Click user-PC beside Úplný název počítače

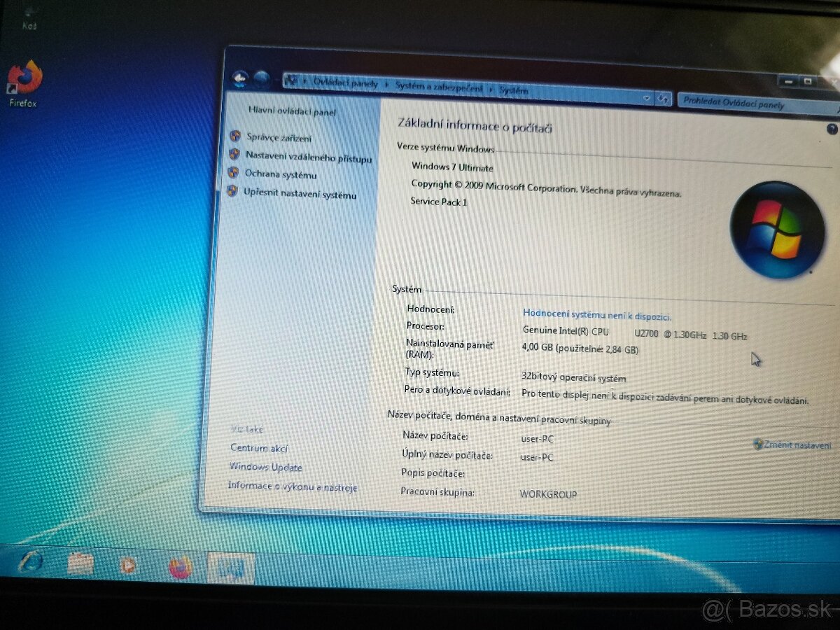point(537,457)
